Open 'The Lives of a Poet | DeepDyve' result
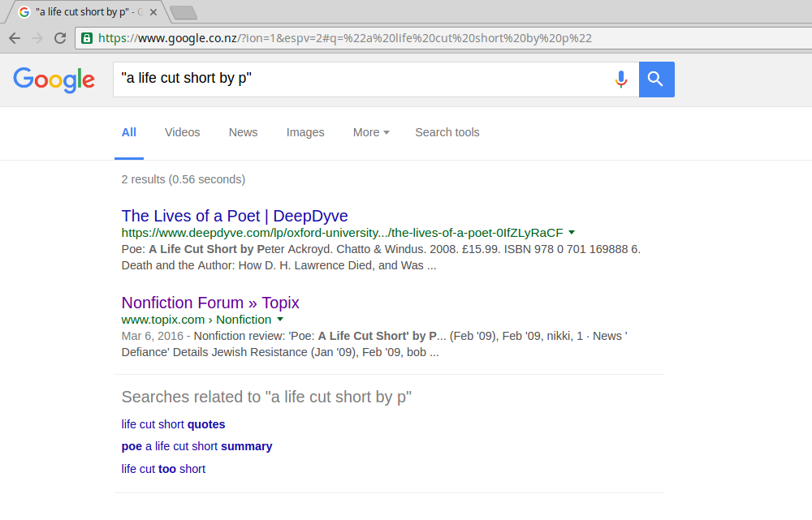 point(235,216)
